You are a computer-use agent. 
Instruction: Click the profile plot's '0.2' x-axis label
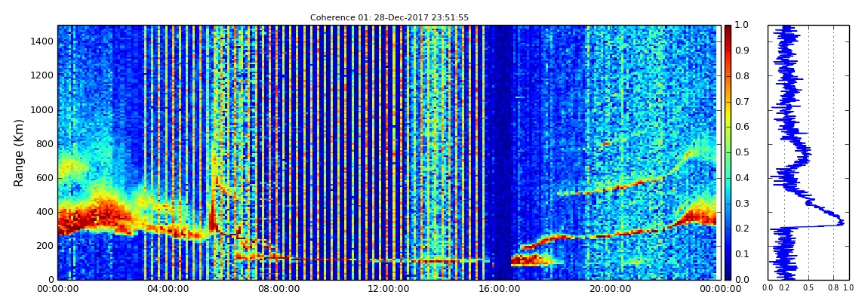click(x=784, y=287)
